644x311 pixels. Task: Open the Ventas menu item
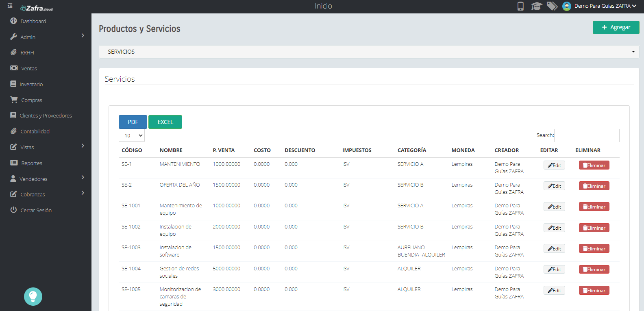pyautogui.click(x=29, y=68)
